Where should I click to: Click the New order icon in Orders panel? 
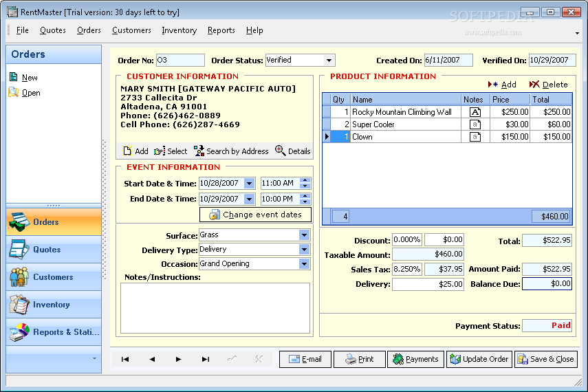coord(14,77)
